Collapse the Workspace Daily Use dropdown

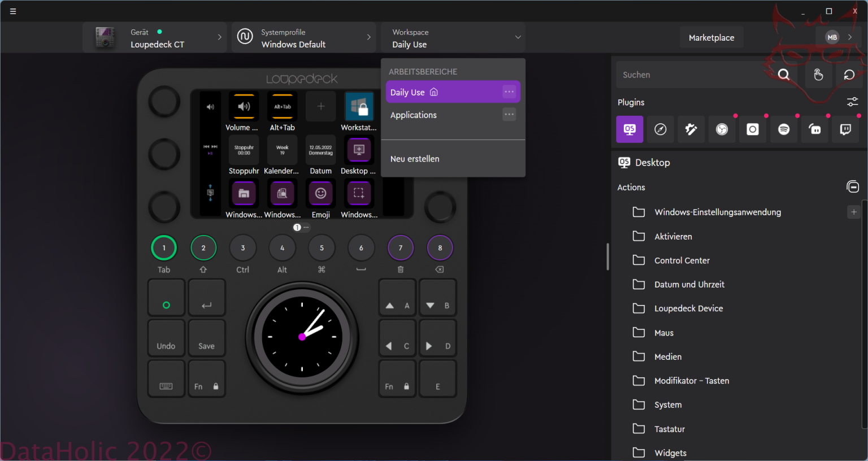(453, 38)
